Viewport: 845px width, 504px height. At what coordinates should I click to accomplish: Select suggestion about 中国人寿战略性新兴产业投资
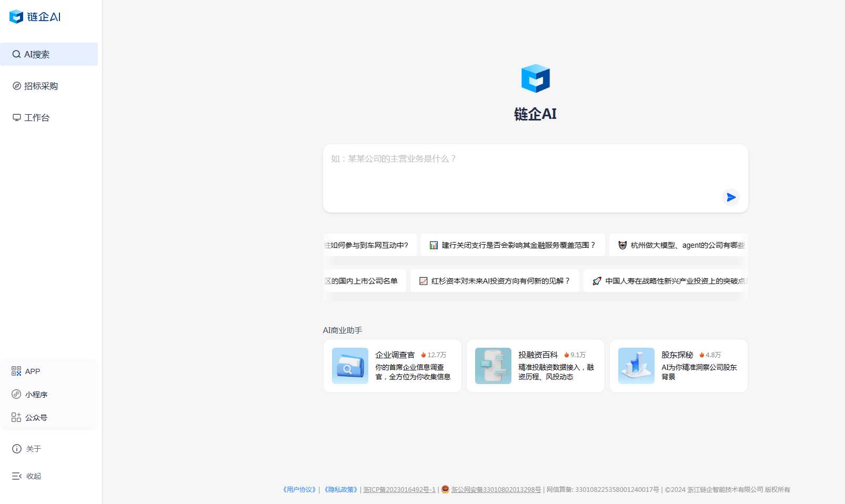pos(666,281)
